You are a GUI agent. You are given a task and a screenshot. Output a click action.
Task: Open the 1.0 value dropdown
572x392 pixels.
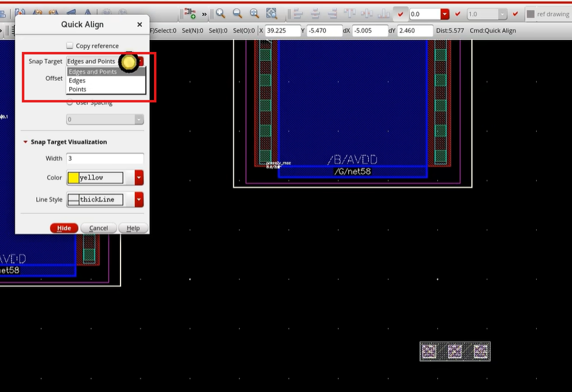coord(502,14)
